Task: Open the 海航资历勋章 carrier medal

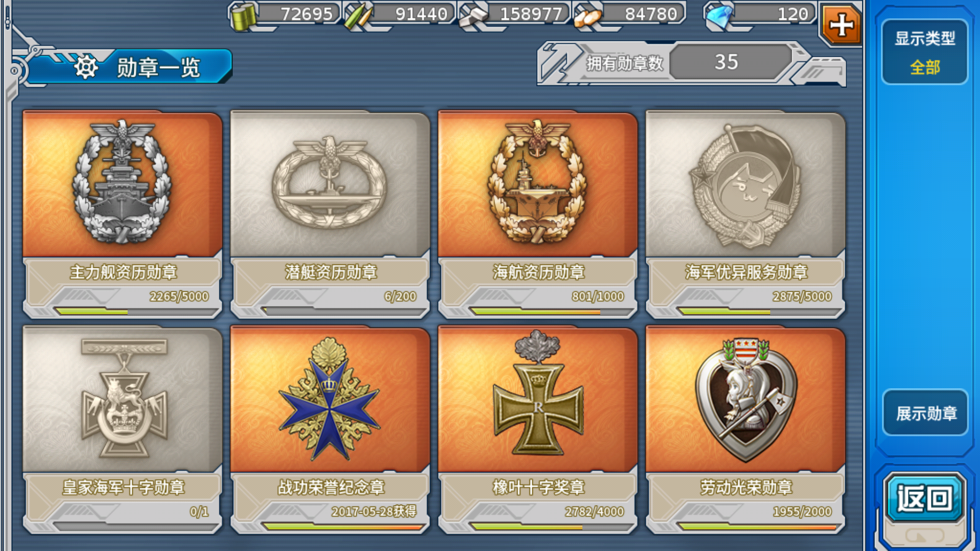Action: [x=537, y=214]
